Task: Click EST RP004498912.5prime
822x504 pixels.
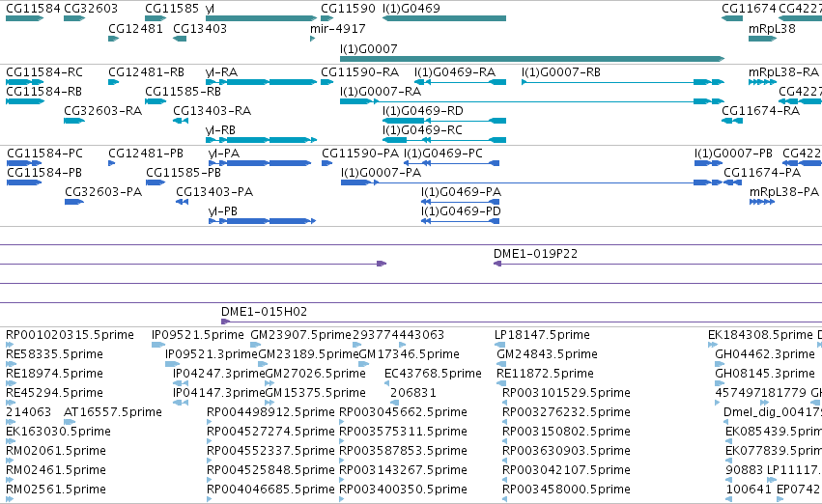Action: 210,422
